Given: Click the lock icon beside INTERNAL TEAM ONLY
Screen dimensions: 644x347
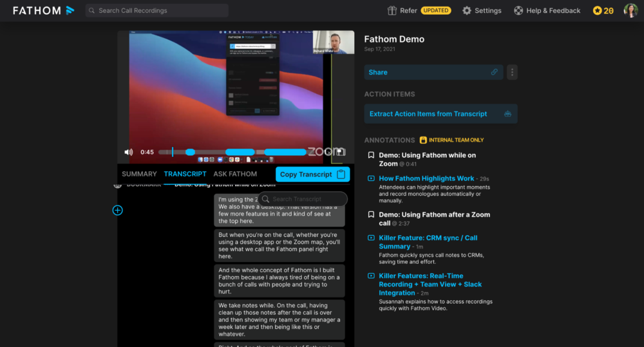Looking at the screenshot, I should click(x=423, y=140).
